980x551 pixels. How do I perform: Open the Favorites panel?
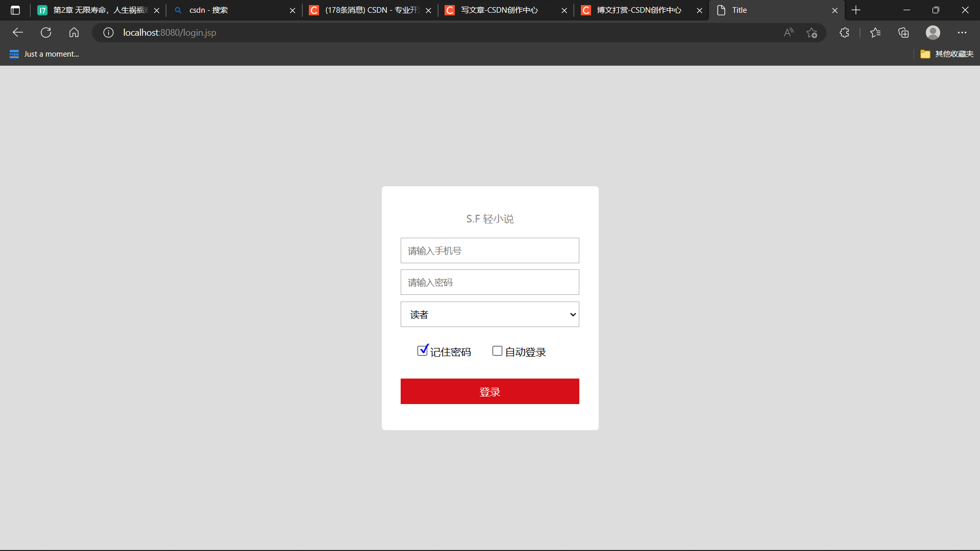tap(875, 33)
